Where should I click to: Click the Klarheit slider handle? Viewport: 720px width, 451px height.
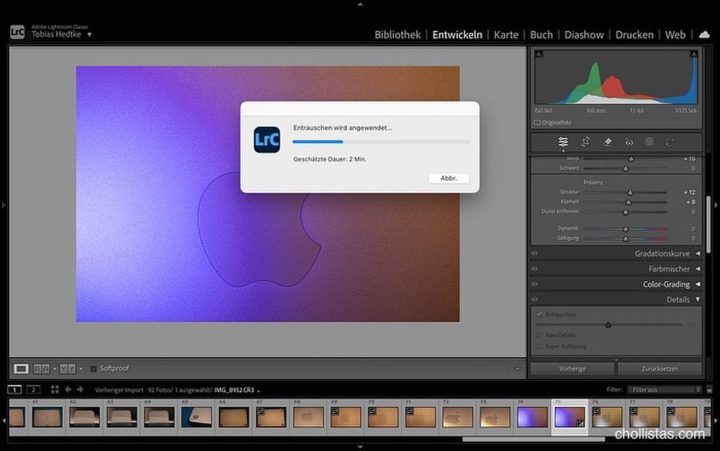(629, 202)
